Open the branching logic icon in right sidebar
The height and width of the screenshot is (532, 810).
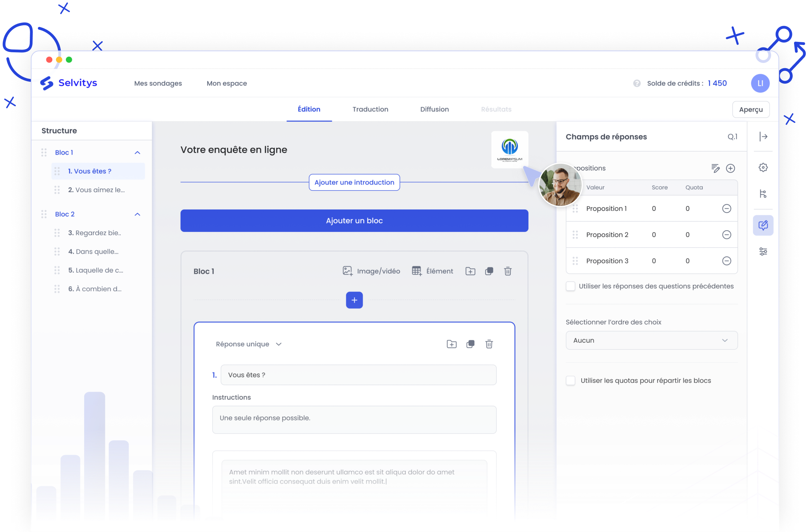pyautogui.click(x=763, y=194)
